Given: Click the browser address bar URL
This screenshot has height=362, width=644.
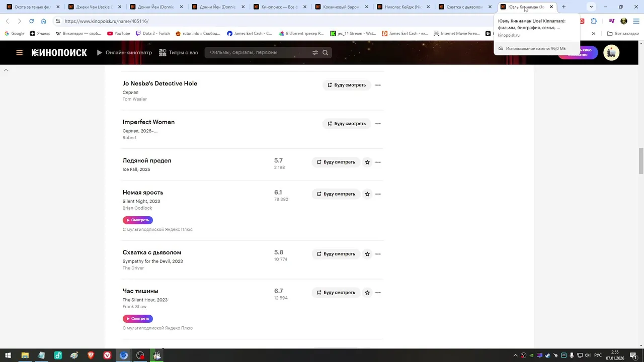Looking at the screenshot, I should point(107,21).
